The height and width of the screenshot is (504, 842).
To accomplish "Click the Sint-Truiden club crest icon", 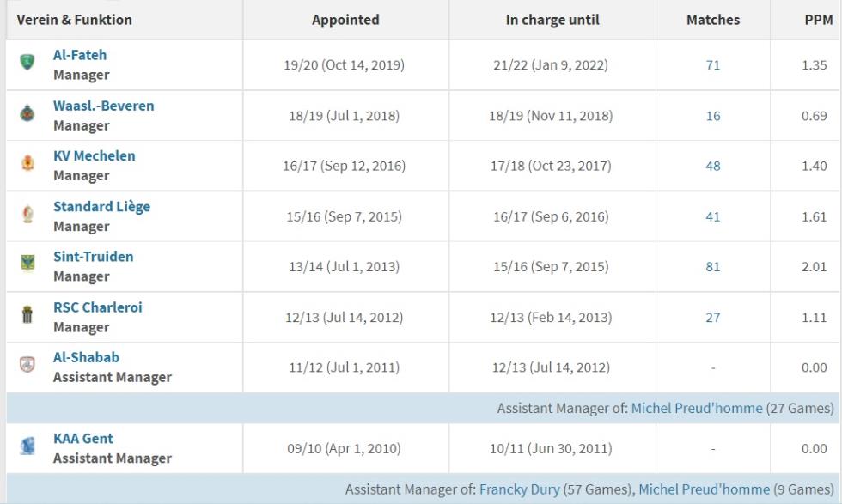I will click(x=27, y=263).
